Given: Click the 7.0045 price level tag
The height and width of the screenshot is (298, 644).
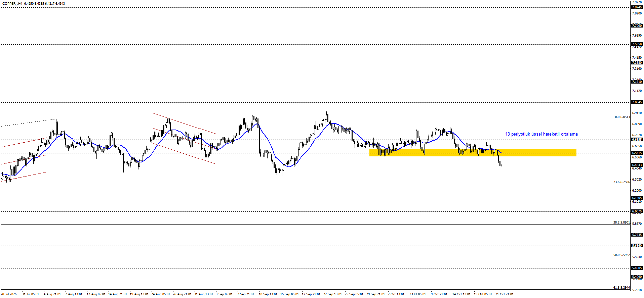Looking at the screenshot, I should [x=637, y=102].
